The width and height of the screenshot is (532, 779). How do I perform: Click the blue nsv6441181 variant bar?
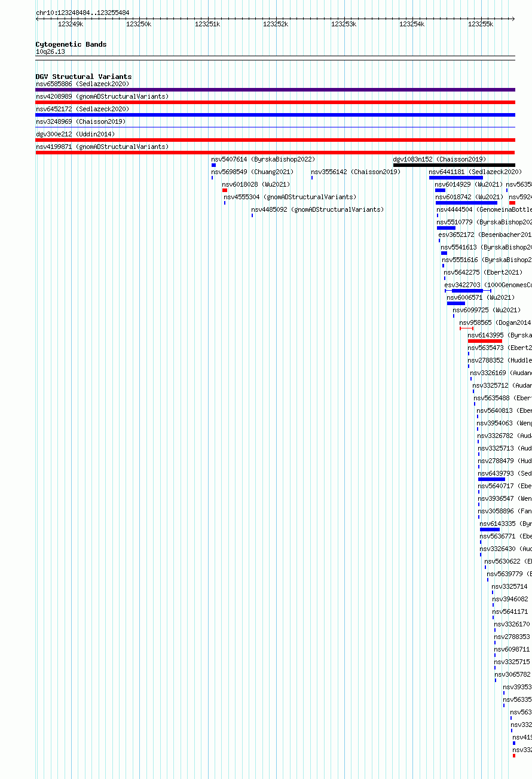click(x=456, y=178)
